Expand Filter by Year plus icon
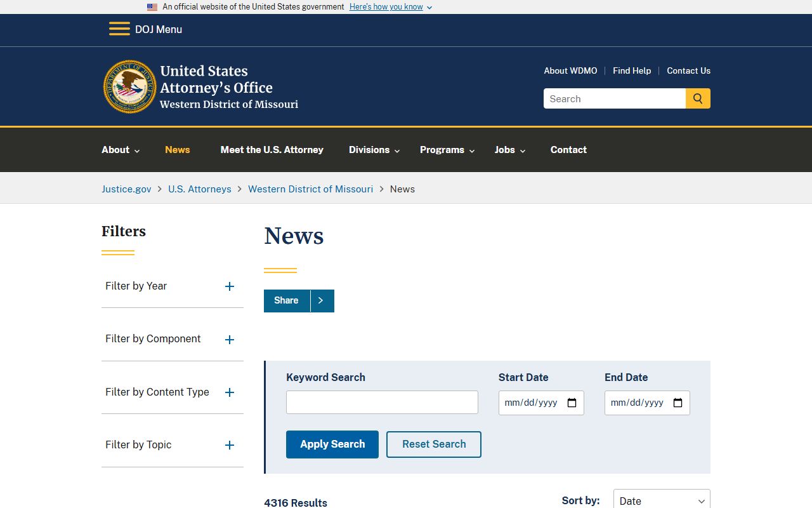 (x=230, y=286)
